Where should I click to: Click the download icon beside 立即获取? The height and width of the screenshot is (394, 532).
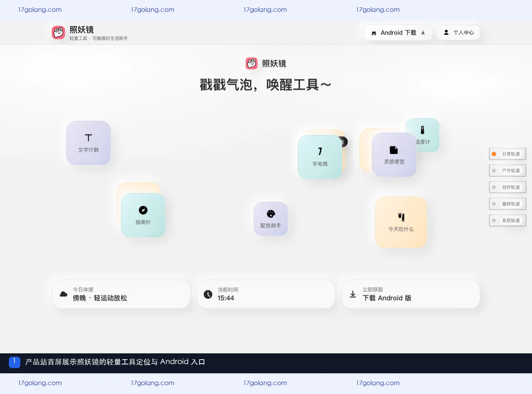[353, 294]
